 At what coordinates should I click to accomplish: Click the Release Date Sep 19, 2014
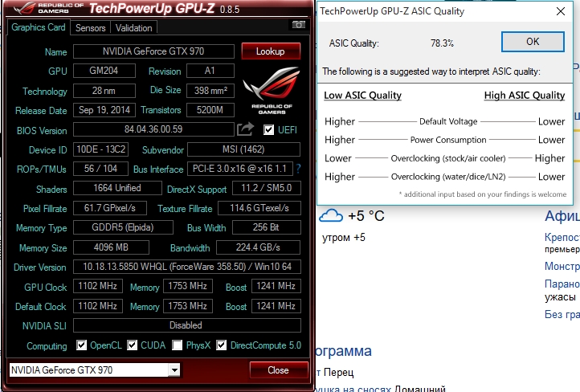pos(104,110)
